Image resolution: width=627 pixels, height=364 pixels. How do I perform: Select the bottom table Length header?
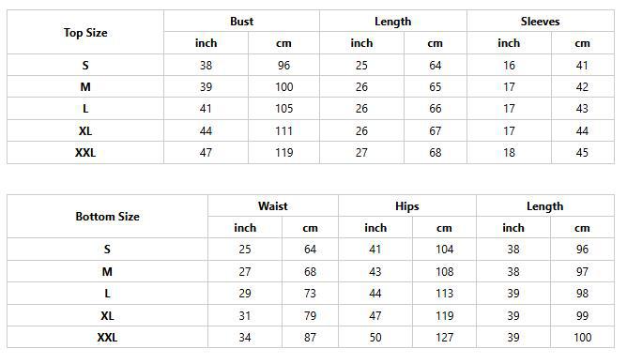pyautogui.click(x=545, y=206)
